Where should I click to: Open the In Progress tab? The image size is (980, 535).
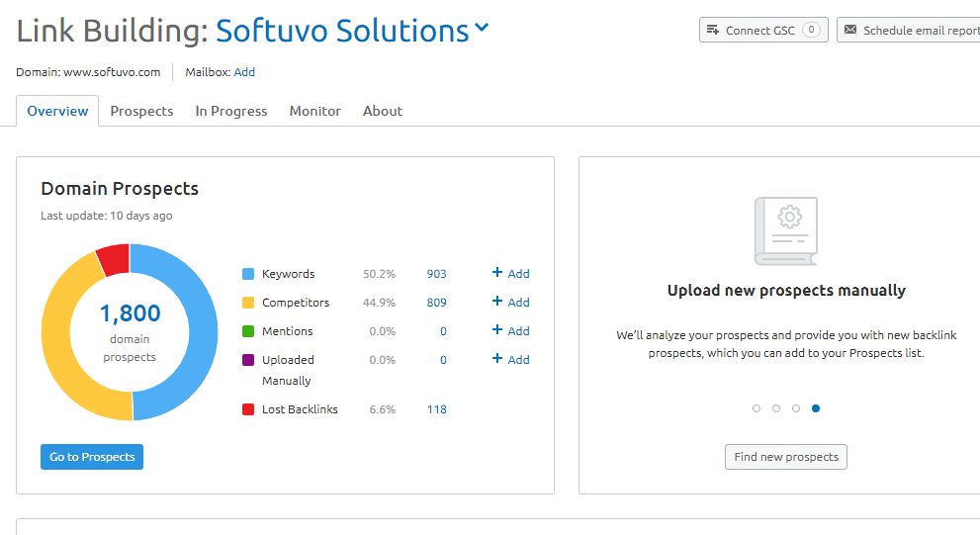(x=231, y=111)
